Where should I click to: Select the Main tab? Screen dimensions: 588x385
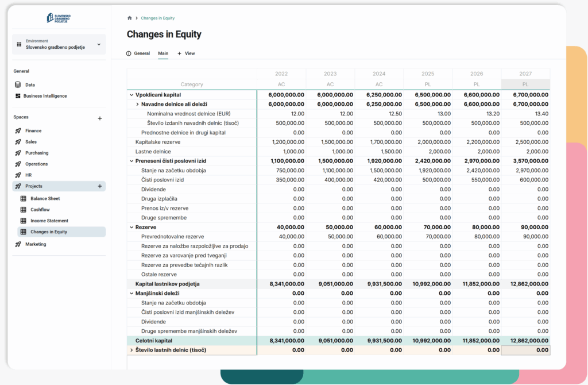163,53
